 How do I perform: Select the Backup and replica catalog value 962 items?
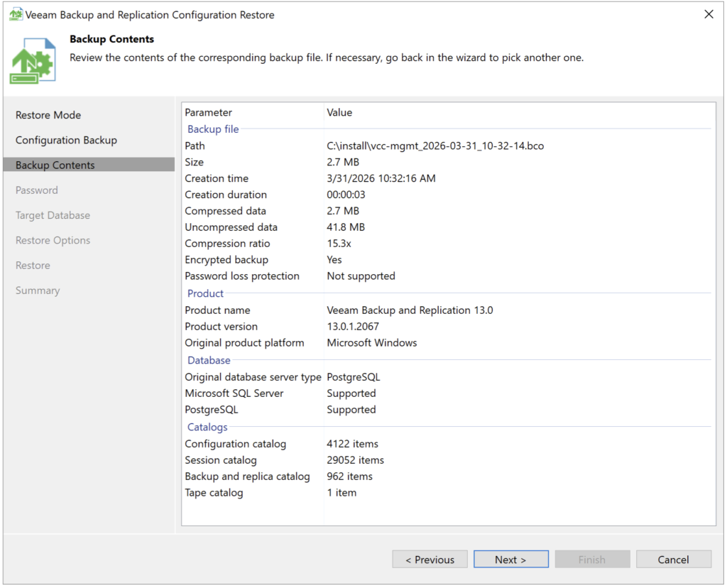pyautogui.click(x=349, y=477)
